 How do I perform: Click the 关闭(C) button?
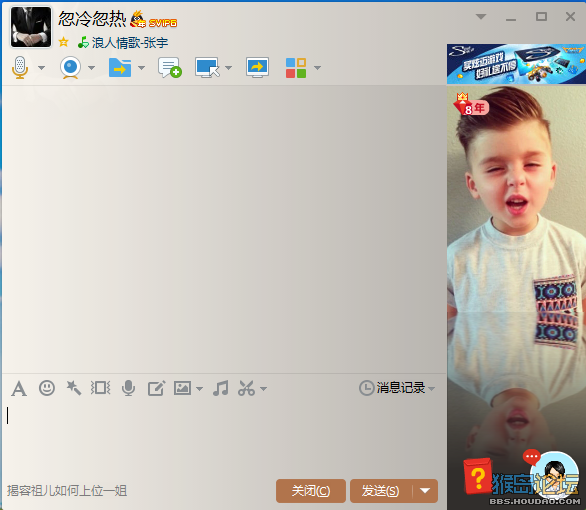(311, 491)
